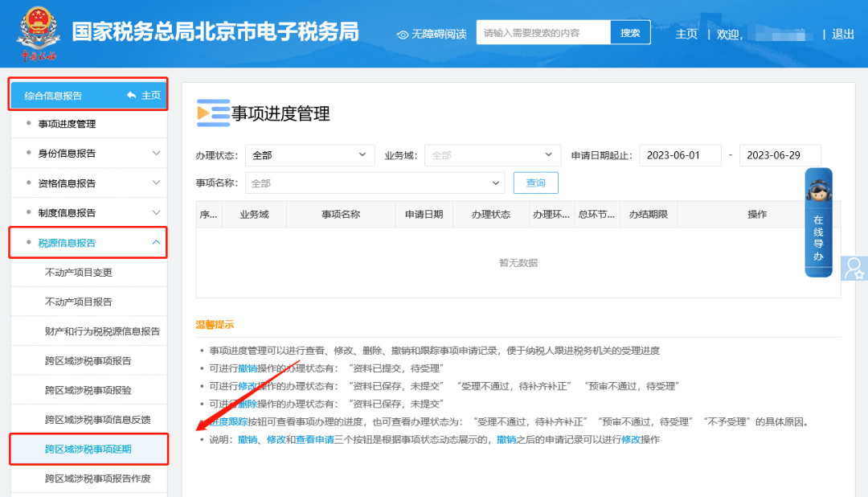Click 主页 in the top navigation
This screenshot has height=497, width=868.
click(x=686, y=34)
